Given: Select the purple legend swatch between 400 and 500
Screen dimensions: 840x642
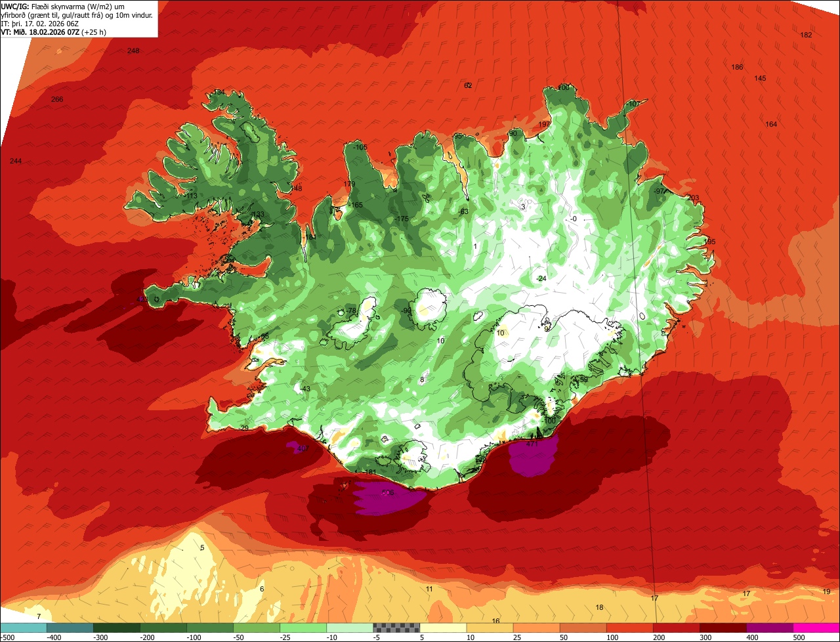Looking at the screenshot, I should click(x=769, y=628).
